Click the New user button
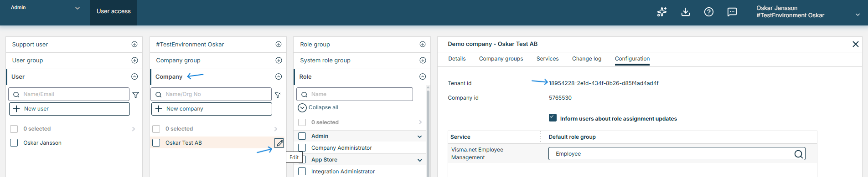Image resolution: width=868 pixels, height=177 pixels. [x=69, y=109]
